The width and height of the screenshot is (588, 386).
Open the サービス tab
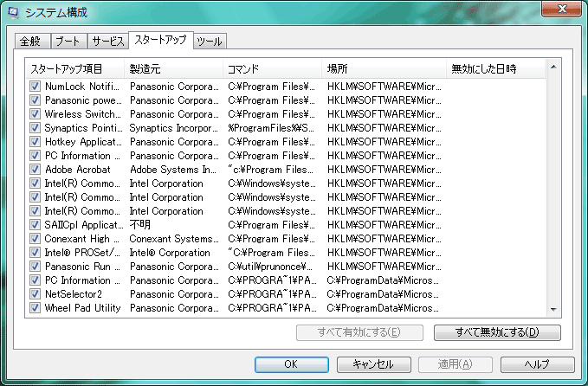(108, 41)
